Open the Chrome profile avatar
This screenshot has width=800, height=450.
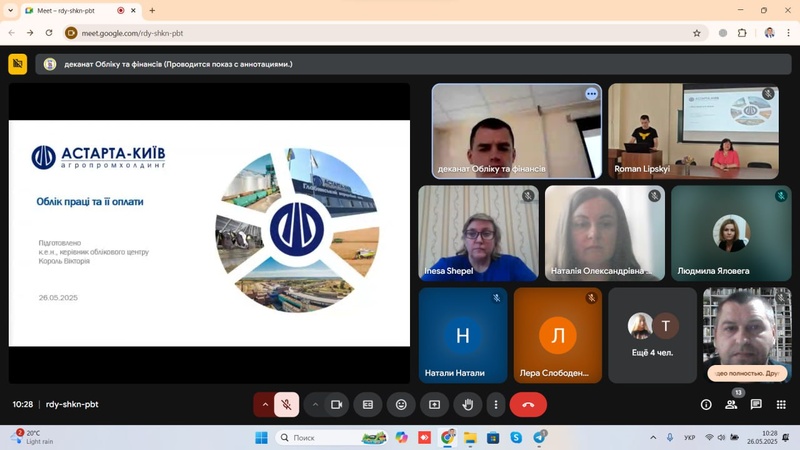click(769, 33)
